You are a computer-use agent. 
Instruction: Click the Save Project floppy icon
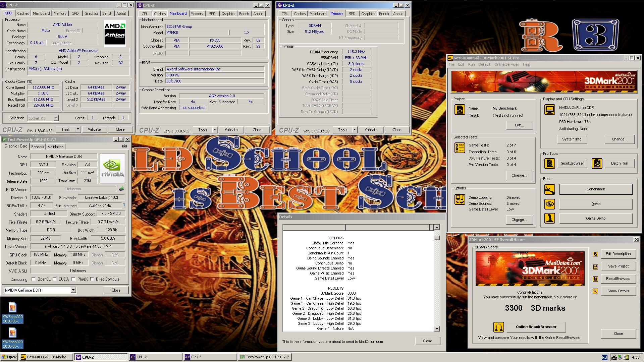[595, 267]
